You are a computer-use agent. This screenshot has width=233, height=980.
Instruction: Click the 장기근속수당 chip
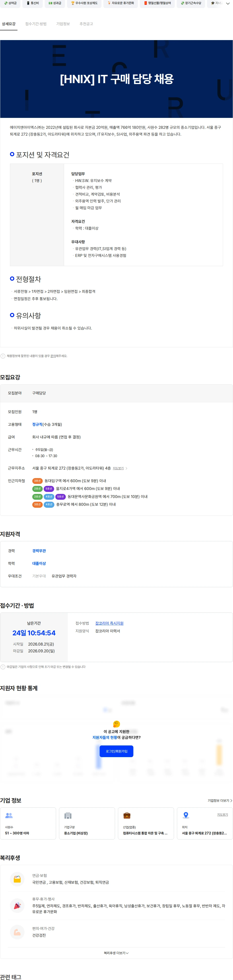[x=191, y=3]
